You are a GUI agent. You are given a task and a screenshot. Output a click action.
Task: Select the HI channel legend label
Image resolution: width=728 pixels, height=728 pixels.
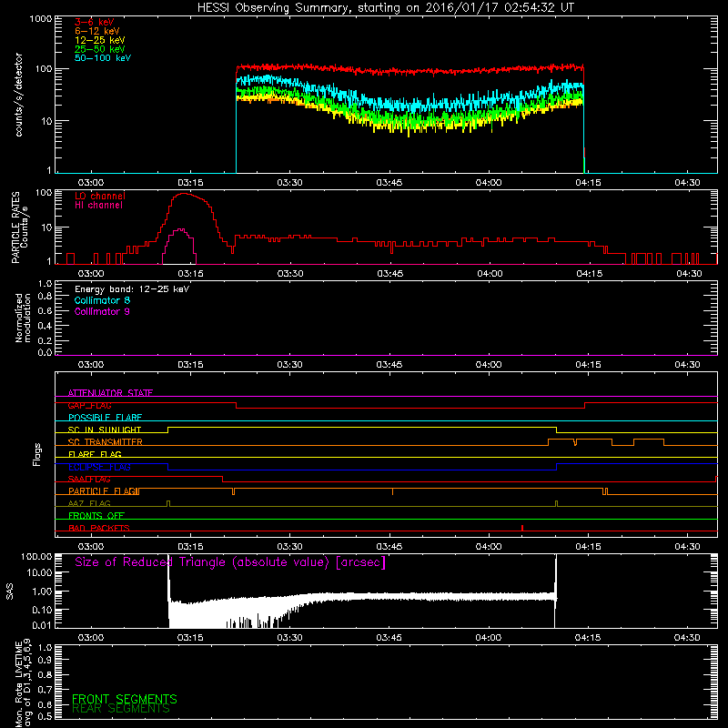click(x=98, y=206)
